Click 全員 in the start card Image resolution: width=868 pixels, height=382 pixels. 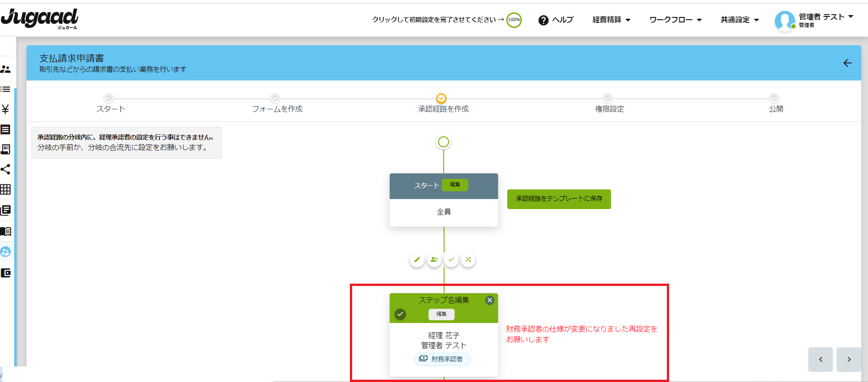[x=444, y=212]
